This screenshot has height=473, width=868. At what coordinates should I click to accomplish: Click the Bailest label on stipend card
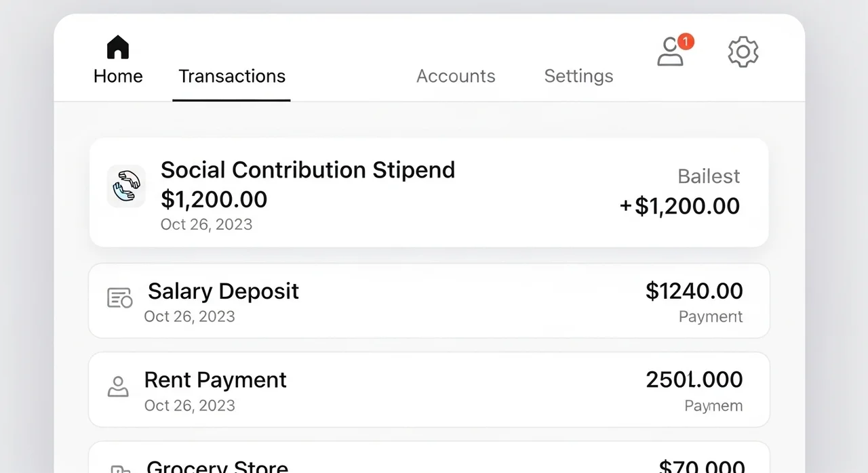point(709,176)
